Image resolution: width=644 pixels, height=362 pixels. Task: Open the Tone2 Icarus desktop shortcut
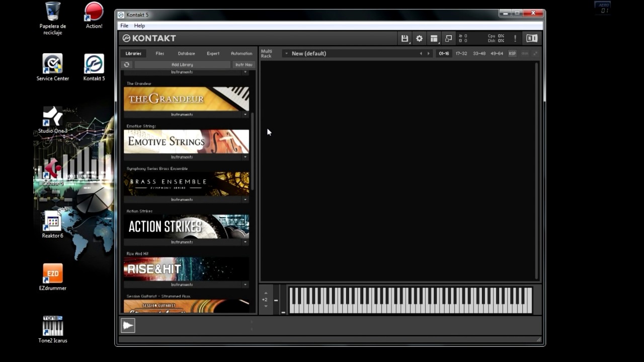pos(53,329)
